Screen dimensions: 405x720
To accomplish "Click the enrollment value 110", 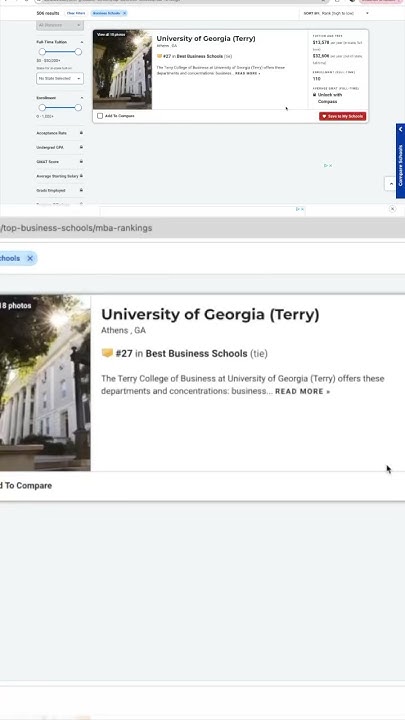I will point(316,79).
